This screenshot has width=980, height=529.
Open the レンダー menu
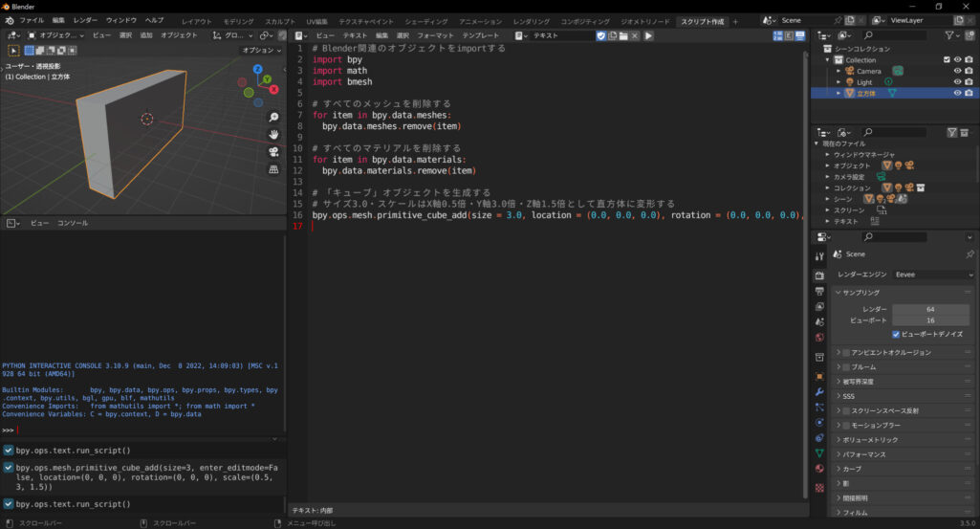point(85,21)
